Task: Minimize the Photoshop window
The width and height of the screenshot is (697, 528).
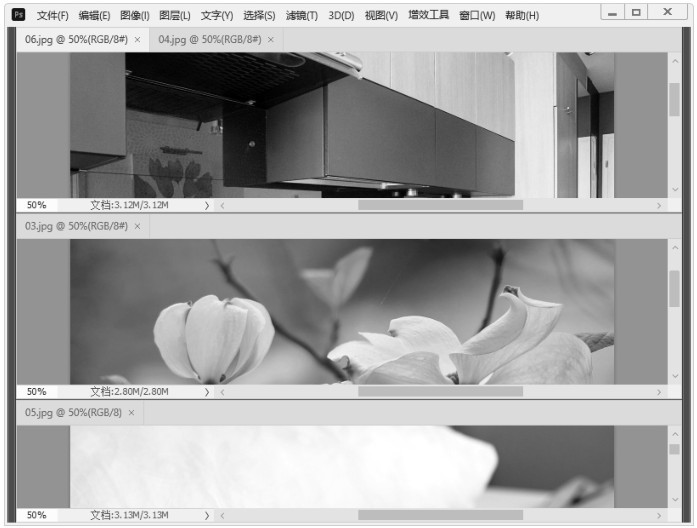Action: click(613, 12)
